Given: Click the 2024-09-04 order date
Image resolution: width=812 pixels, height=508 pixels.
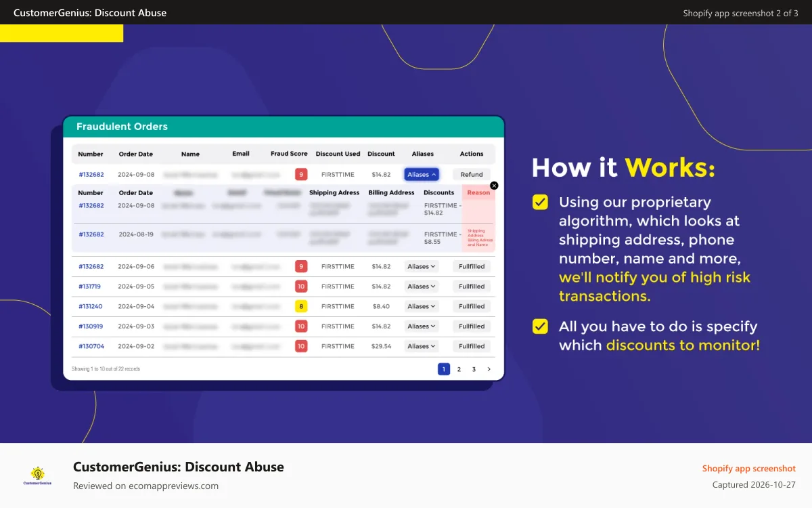Looking at the screenshot, I should click(136, 306).
